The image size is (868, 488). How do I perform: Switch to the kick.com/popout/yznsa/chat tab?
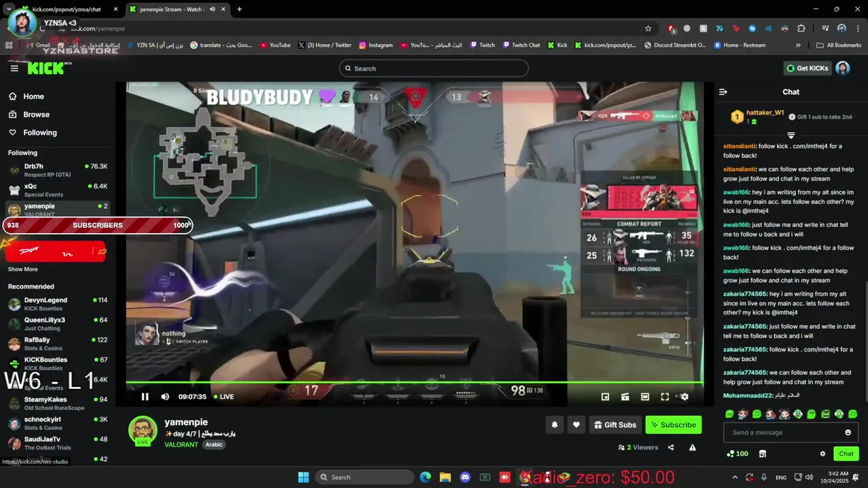pos(66,9)
